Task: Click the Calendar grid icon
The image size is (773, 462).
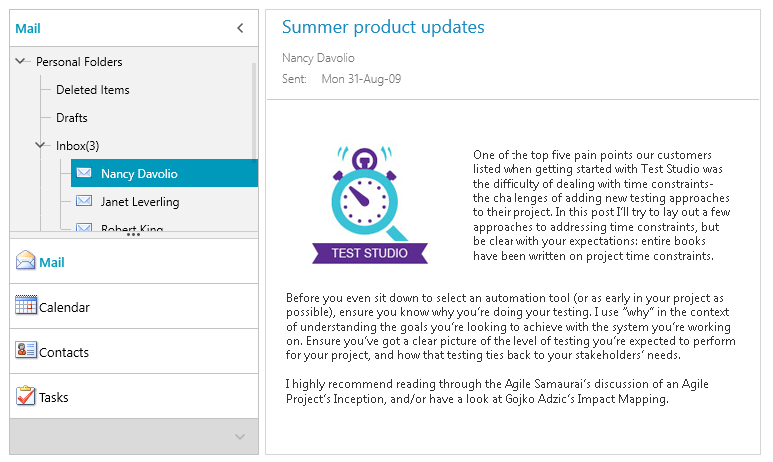Action: tap(26, 306)
